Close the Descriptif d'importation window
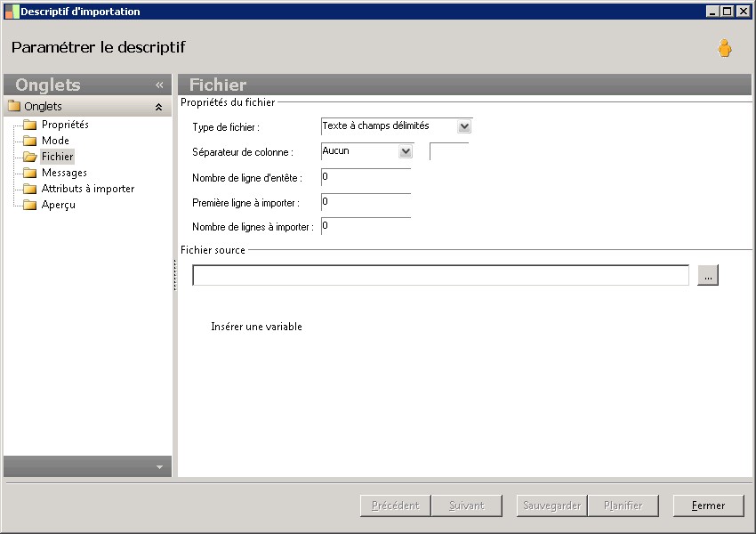The height and width of the screenshot is (534, 756). tap(743, 12)
